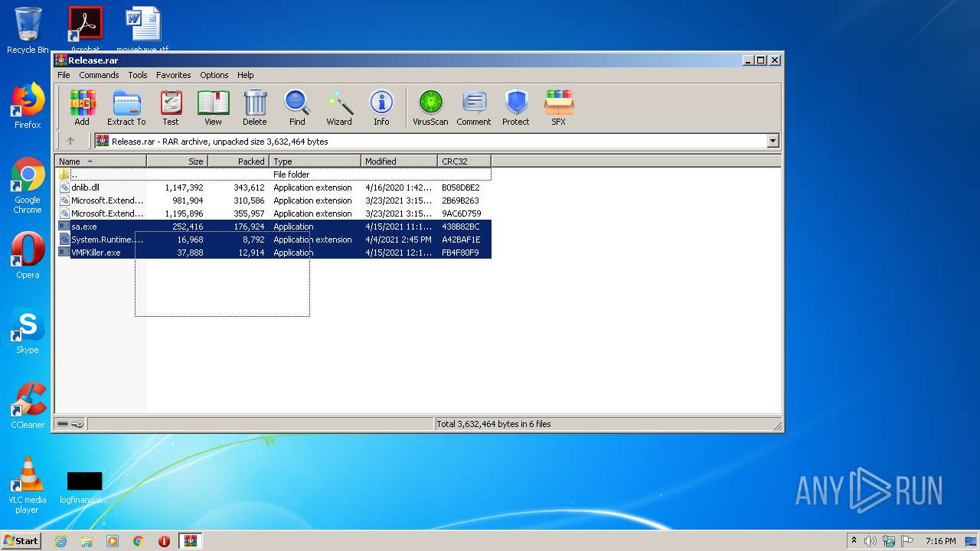Screen dimensions: 980x551
Task: Open the Favorites menu
Action: pyautogui.click(x=174, y=75)
